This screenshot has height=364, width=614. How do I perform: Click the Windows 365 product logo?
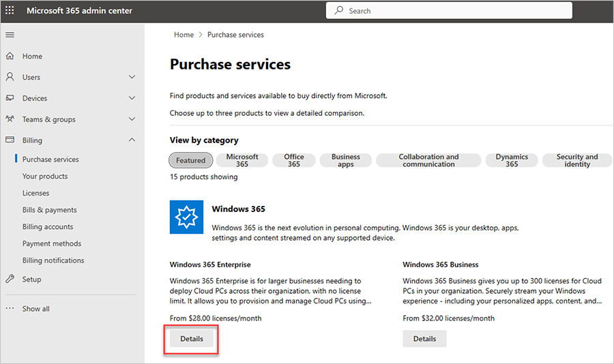pos(186,217)
